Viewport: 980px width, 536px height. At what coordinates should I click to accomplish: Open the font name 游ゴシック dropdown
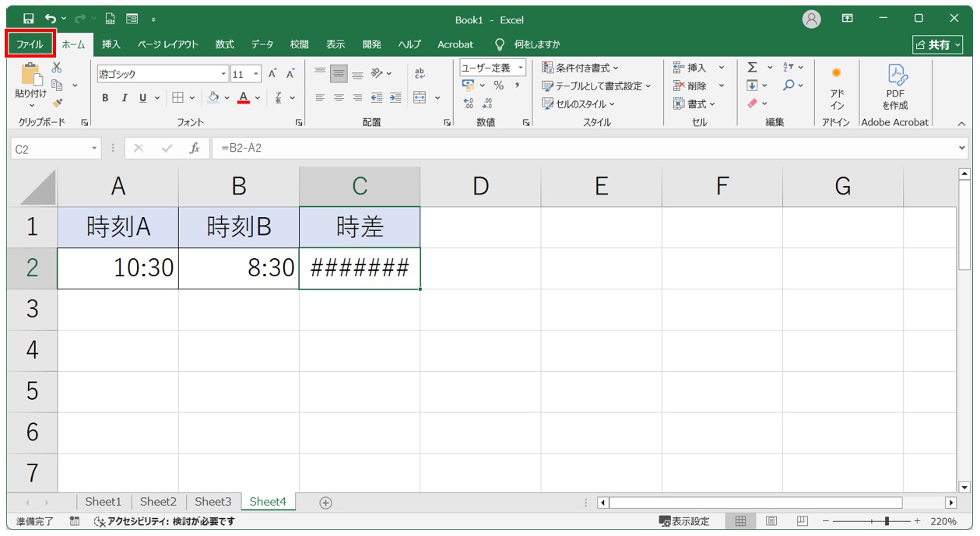coord(224,74)
